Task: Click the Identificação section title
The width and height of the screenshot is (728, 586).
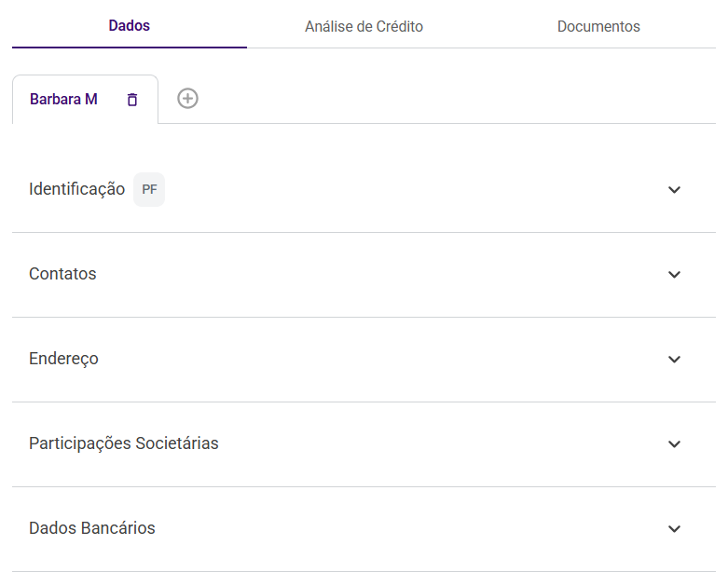Action: click(x=76, y=189)
